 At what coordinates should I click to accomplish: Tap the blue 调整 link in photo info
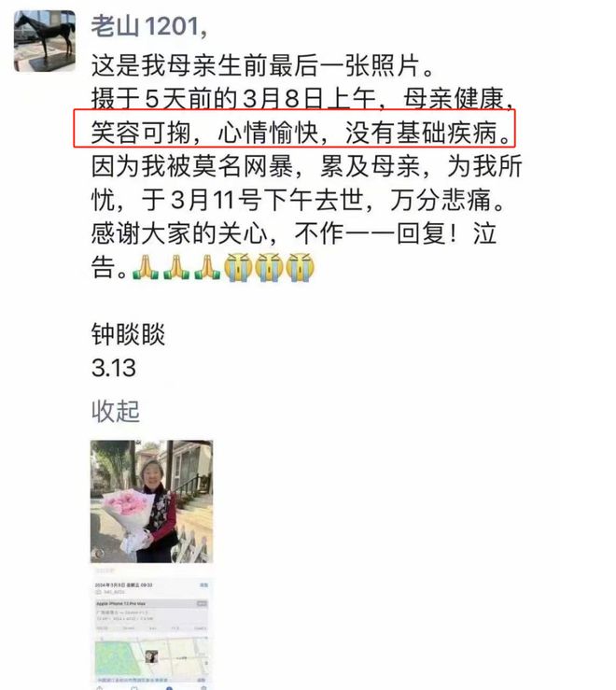tap(203, 584)
